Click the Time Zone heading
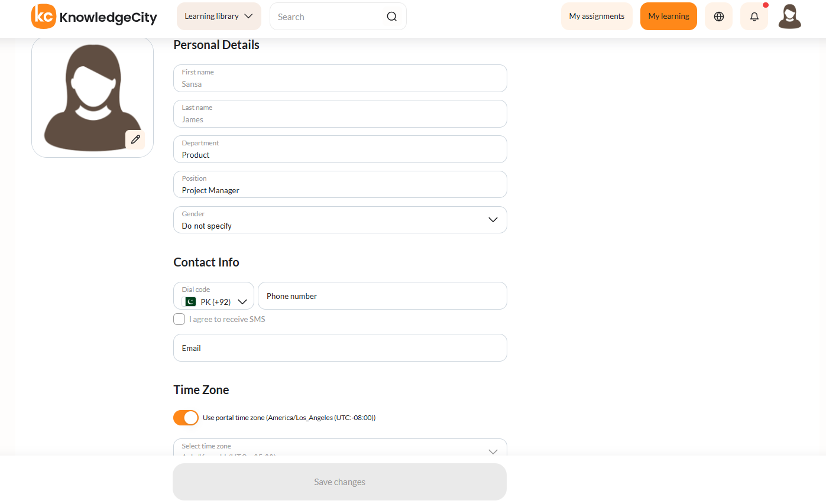This screenshot has width=826, height=504. coord(201,390)
